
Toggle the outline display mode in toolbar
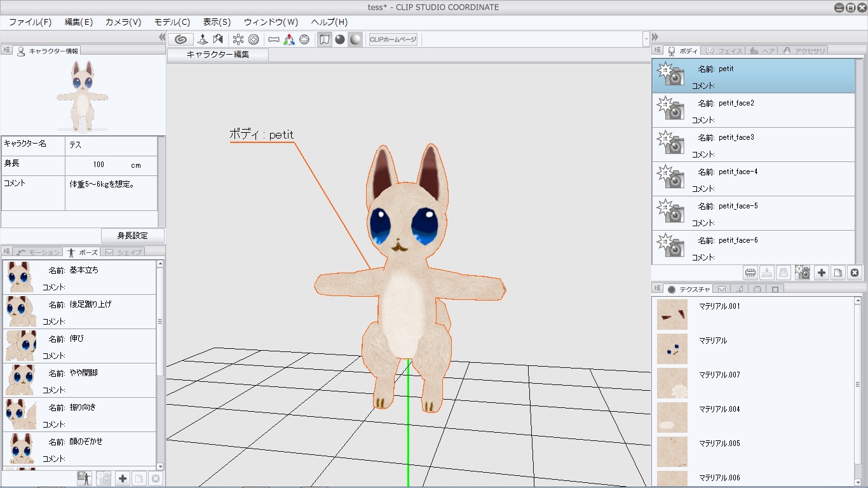[325, 39]
